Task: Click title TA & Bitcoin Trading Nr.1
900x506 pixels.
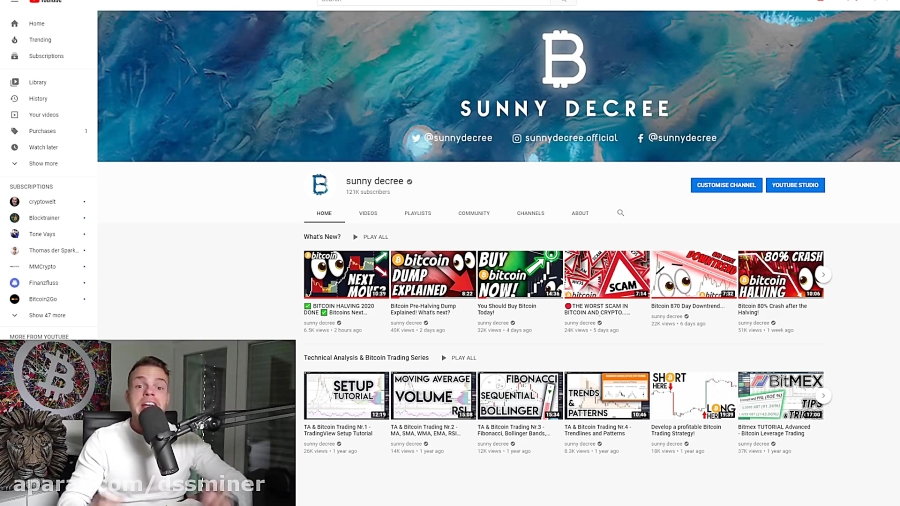Action: coord(339,430)
